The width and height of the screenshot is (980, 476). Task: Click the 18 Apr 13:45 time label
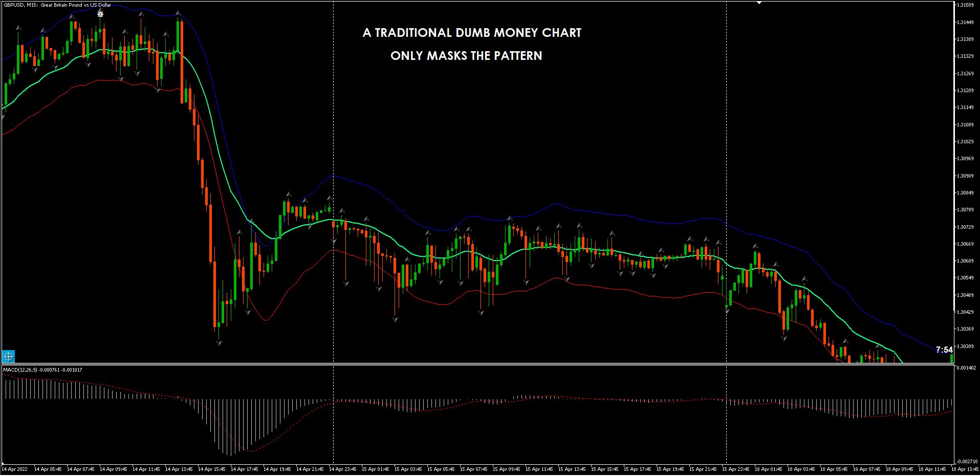click(x=965, y=469)
